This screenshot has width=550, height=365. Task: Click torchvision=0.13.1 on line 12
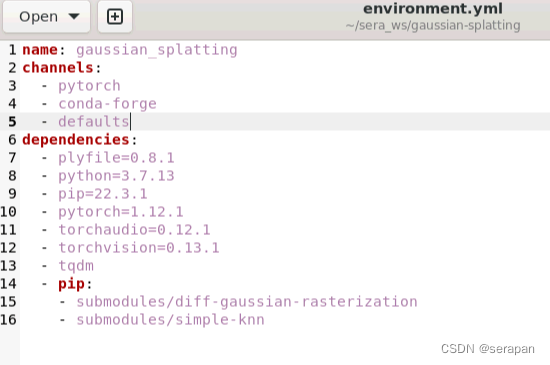139,248
